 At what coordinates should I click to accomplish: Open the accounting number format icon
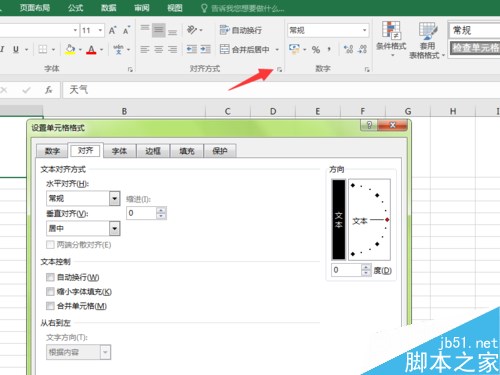[294, 49]
